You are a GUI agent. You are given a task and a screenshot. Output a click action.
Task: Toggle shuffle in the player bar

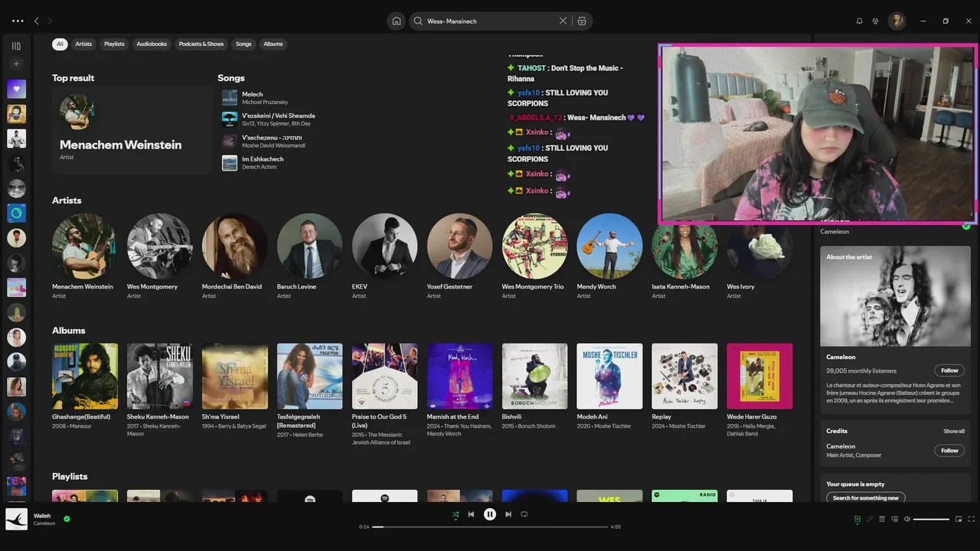point(456,514)
